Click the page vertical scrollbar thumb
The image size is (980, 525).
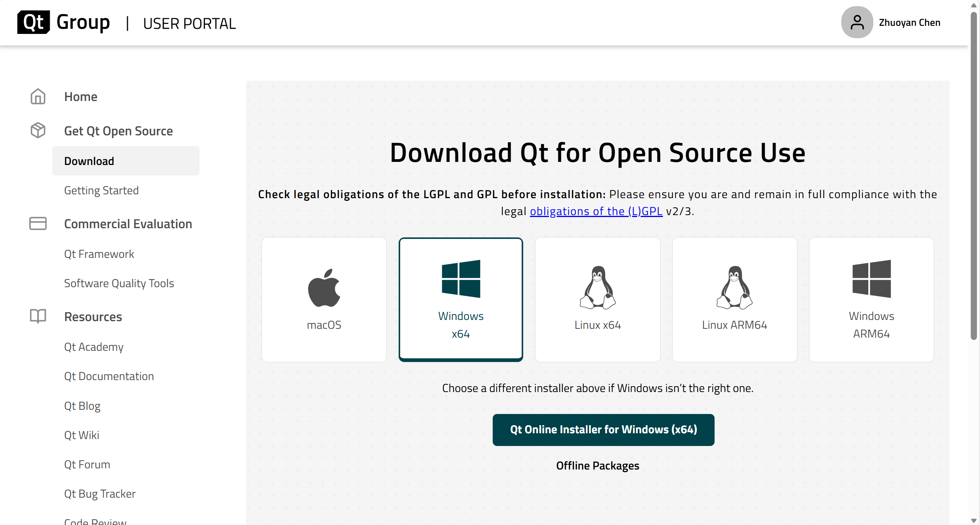(974, 175)
